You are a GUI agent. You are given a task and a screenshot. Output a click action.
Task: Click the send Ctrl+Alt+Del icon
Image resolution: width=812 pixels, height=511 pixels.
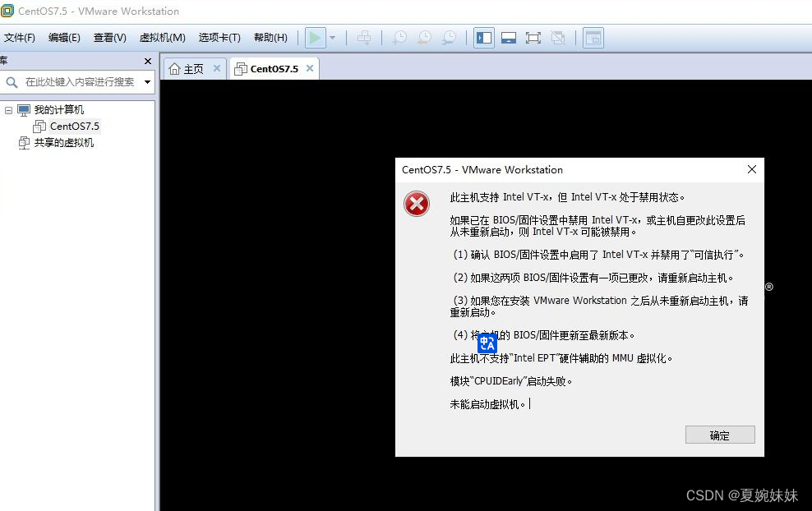(364, 37)
